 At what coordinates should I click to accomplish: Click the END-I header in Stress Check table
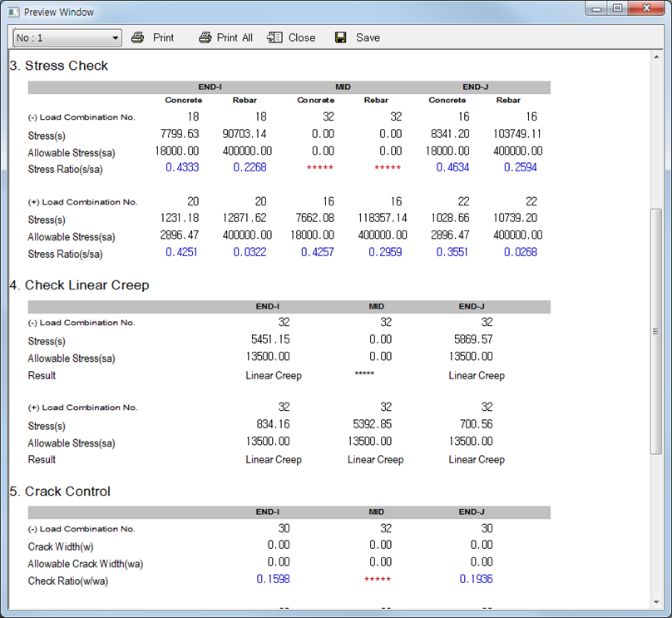210,87
